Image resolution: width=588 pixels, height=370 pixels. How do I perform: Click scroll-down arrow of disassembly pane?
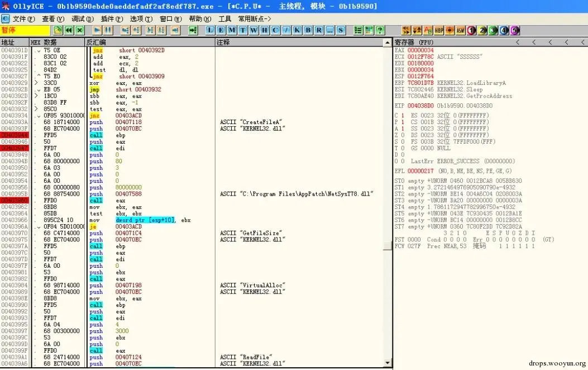click(x=388, y=363)
